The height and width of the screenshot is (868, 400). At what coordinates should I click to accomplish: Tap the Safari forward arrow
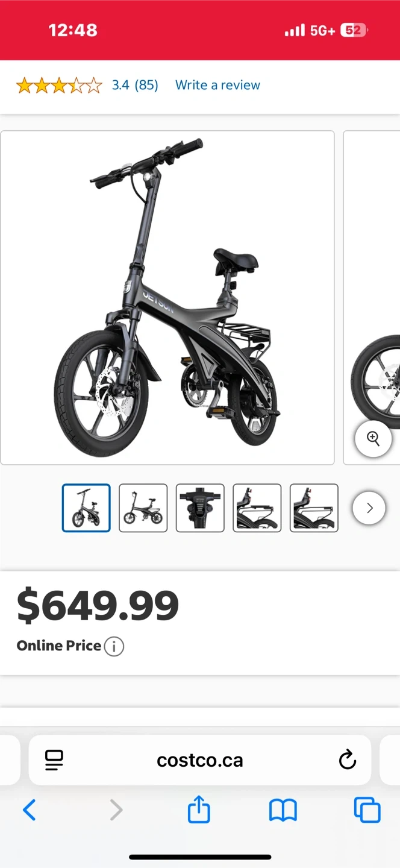[116, 810]
